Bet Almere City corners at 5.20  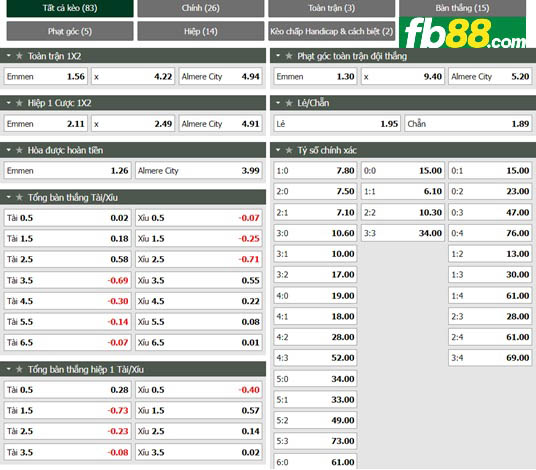(x=490, y=76)
